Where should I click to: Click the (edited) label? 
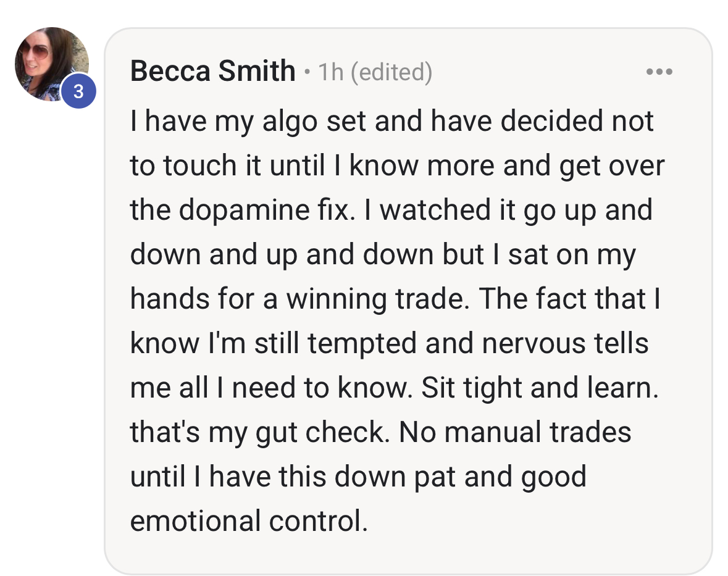[391, 73]
